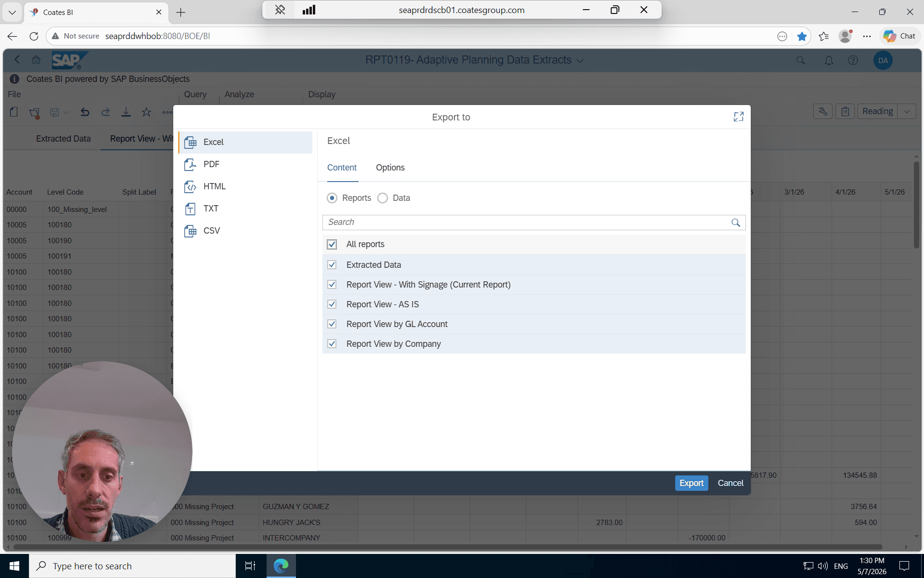Maximize the Export to dialog

(738, 117)
